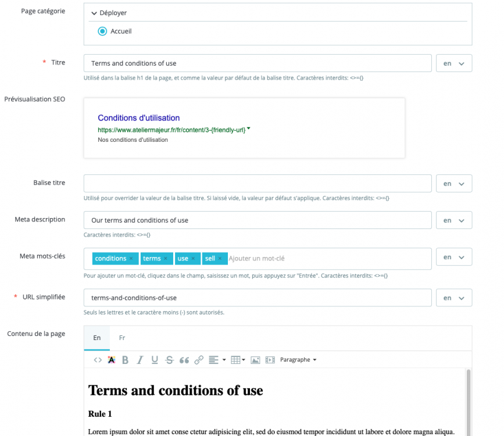This screenshot has width=504, height=436.
Task: Toggle bold formatting in editor
Action: pos(126,360)
